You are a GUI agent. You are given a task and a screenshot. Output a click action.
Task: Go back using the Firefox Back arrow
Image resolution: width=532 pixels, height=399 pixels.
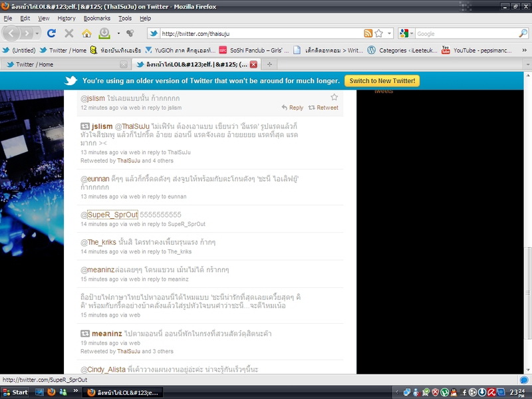coord(11,33)
